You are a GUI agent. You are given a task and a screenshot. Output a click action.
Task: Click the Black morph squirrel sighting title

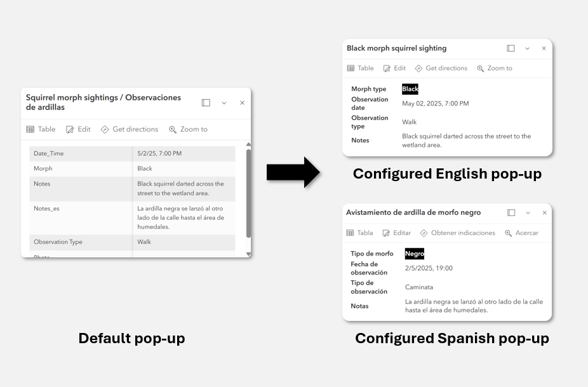coord(396,48)
